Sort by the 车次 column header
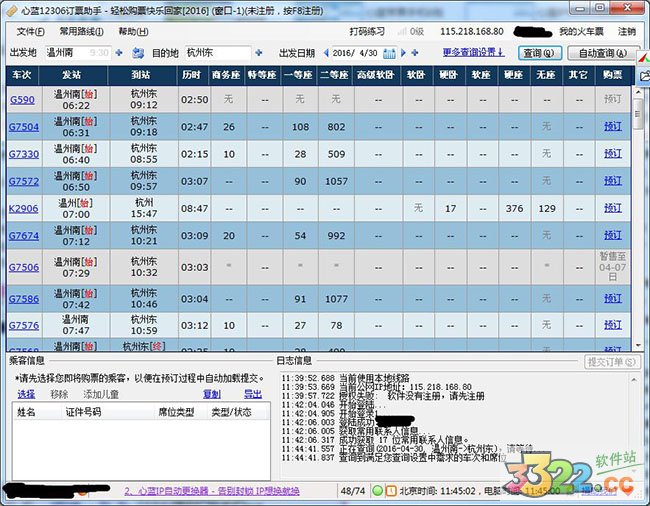Image resolution: width=650 pixels, height=506 pixels. (x=22, y=75)
